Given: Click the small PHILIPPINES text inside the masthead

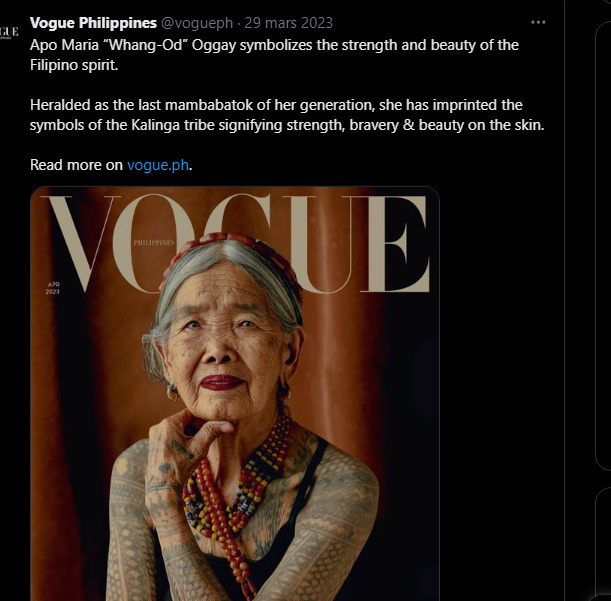Looking at the screenshot, I should (154, 243).
